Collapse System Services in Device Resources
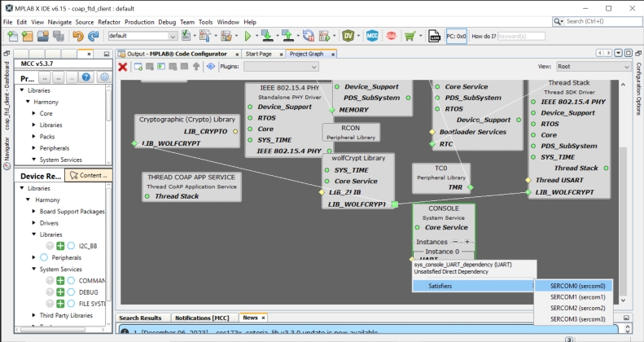The width and height of the screenshot is (644, 342). coord(34,269)
